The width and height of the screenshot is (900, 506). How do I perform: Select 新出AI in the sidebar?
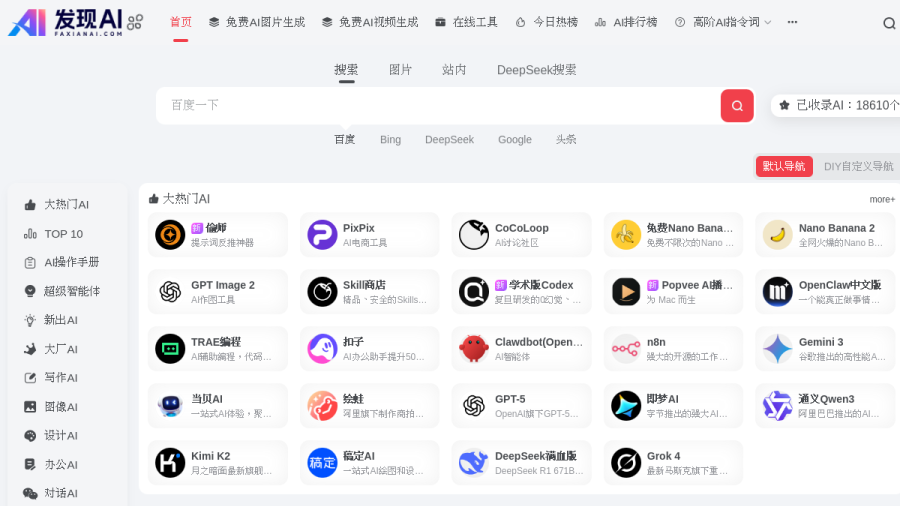pyautogui.click(x=51, y=320)
